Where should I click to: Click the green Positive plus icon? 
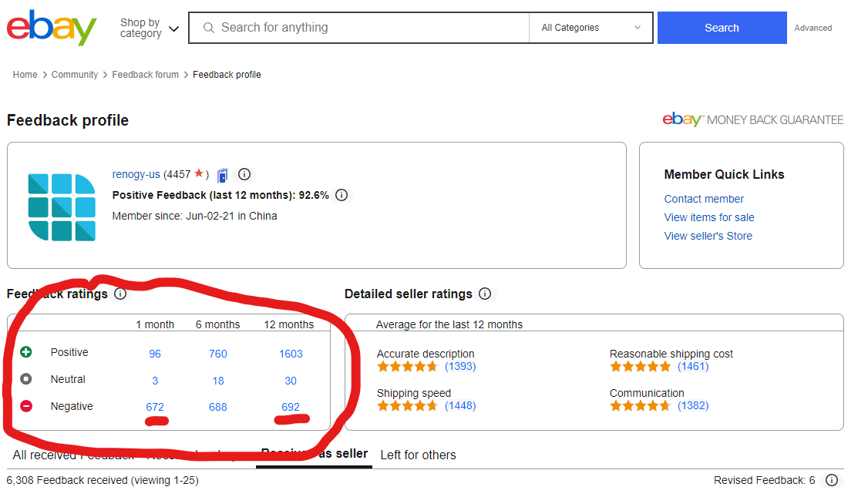[x=26, y=352]
